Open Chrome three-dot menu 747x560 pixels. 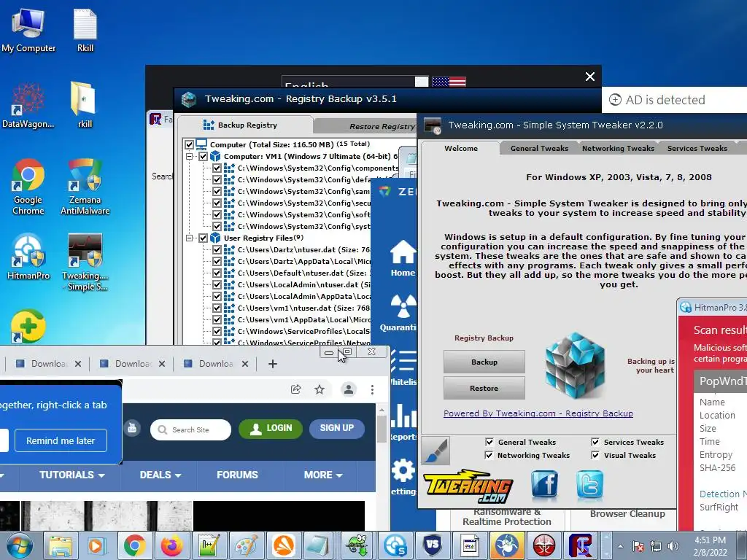click(372, 389)
